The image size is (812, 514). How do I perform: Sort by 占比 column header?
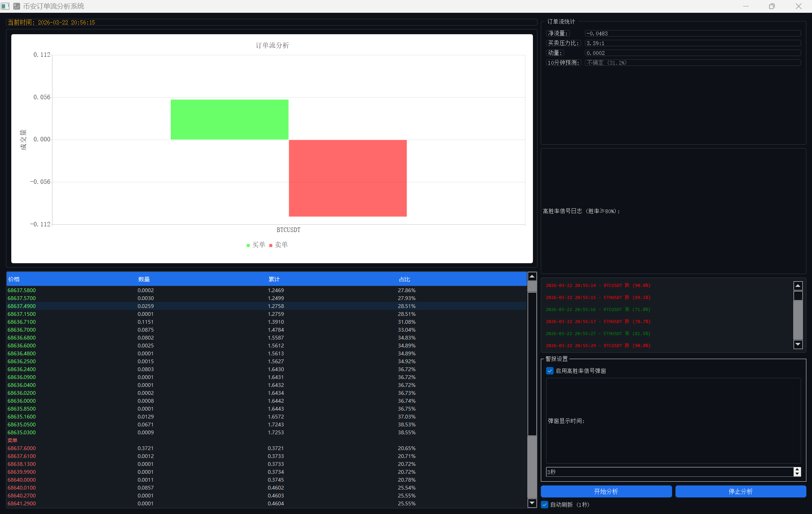pos(404,279)
